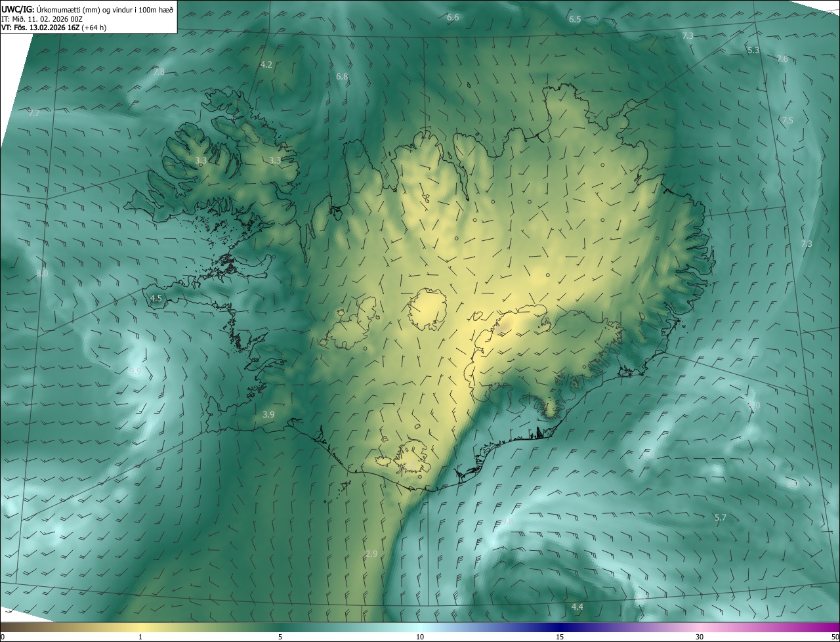Click the 'IT: Mið. 11. 02. 2026 00Z' line
The width and height of the screenshot is (840, 642).
point(42,19)
